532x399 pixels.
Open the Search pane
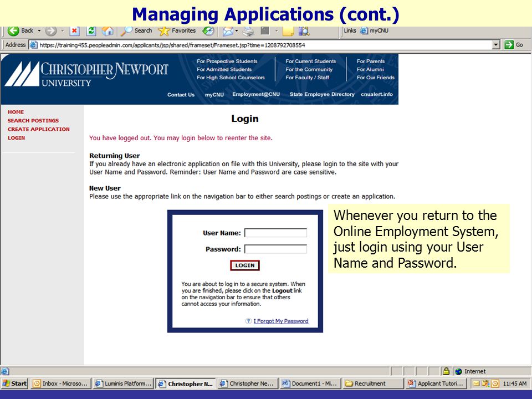point(136,31)
